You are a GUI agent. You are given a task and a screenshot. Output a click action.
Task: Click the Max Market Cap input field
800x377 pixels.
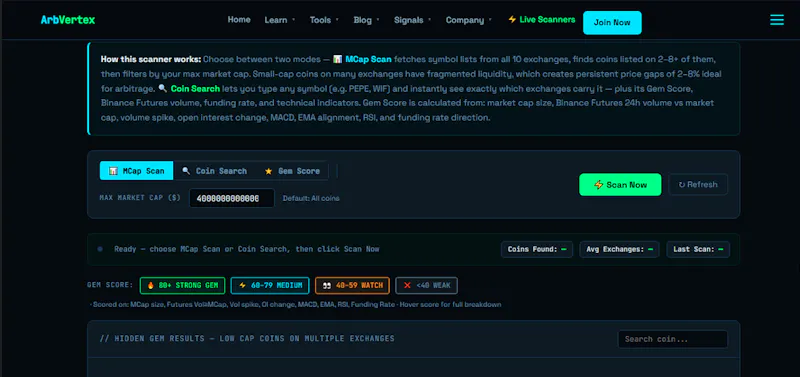[232, 198]
